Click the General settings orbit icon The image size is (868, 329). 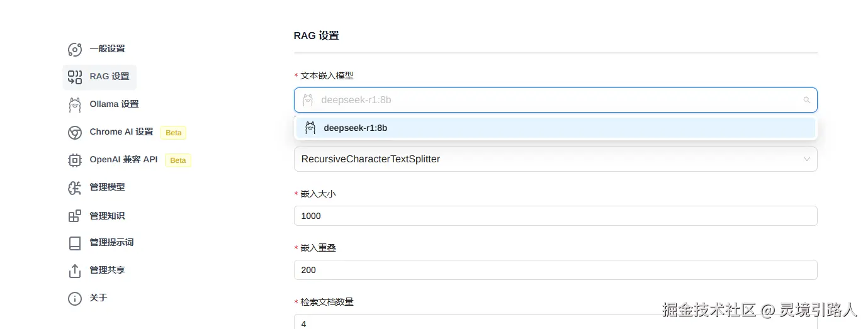(x=75, y=50)
